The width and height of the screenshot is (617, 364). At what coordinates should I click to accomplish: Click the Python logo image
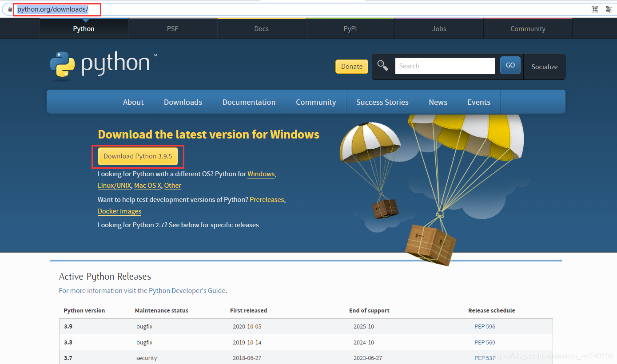(x=103, y=66)
